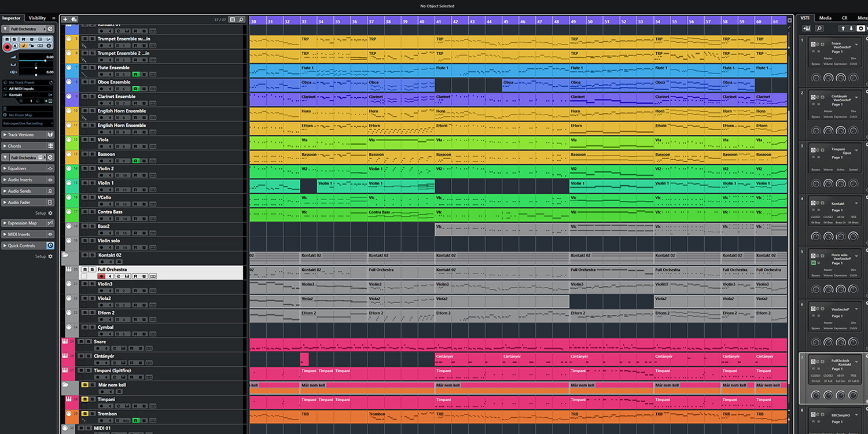Viewport: 868px width, 434px height.
Task: Click the Add Track plus icon
Action: (65, 19)
